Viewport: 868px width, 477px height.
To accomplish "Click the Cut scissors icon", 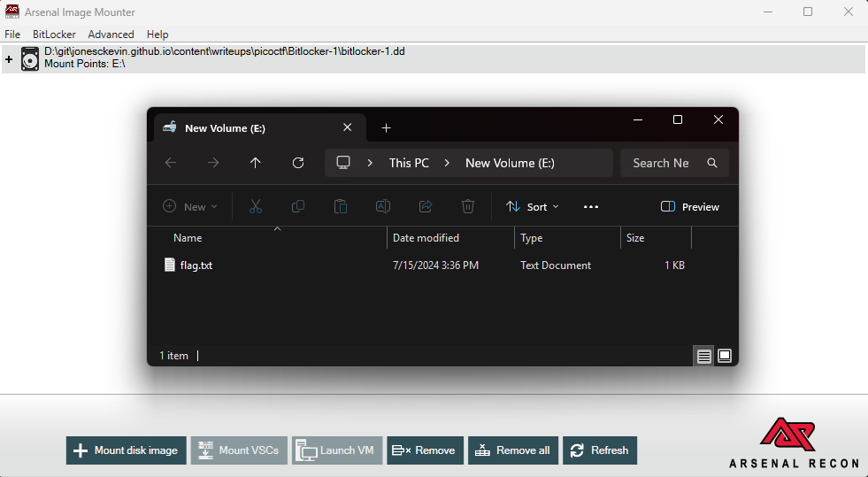I will click(255, 206).
